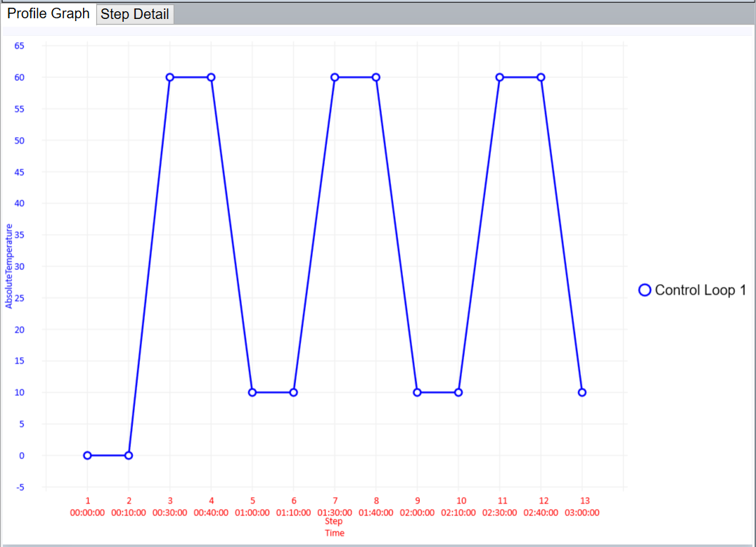Select step 6 data point at 10
The width and height of the screenshot is (756, 547).
click(294, 392)
